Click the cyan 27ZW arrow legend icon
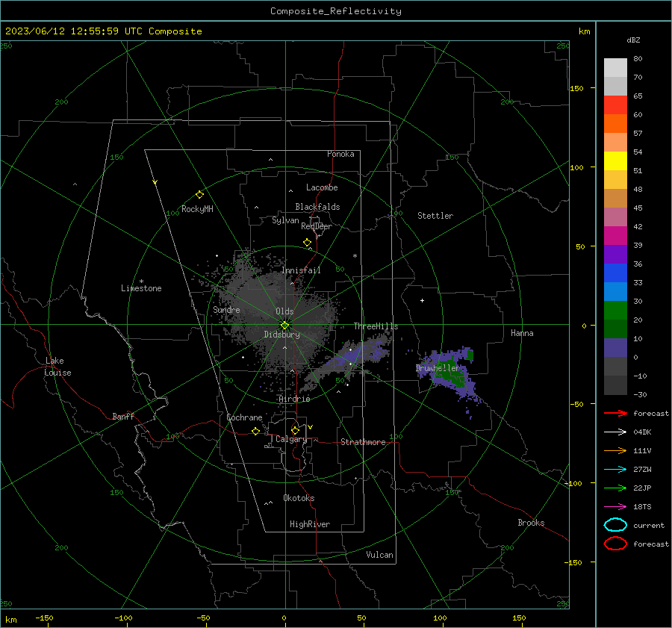Screen dimensions: 672x628 (615, 470)
